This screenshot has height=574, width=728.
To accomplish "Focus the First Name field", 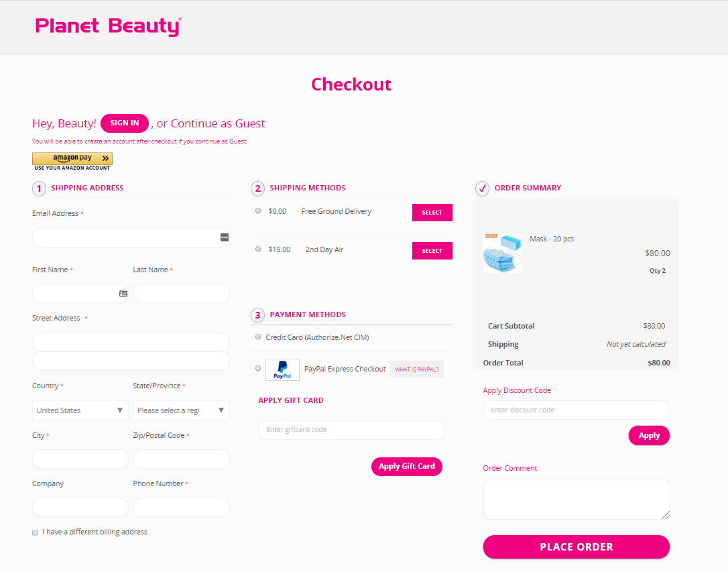I will (80, 294).
